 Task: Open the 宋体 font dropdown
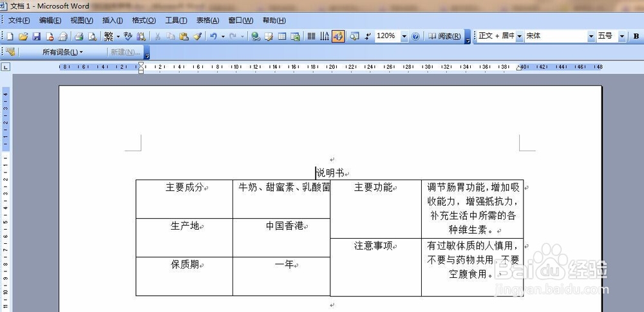pyautogui.click(x=591, y=36)
